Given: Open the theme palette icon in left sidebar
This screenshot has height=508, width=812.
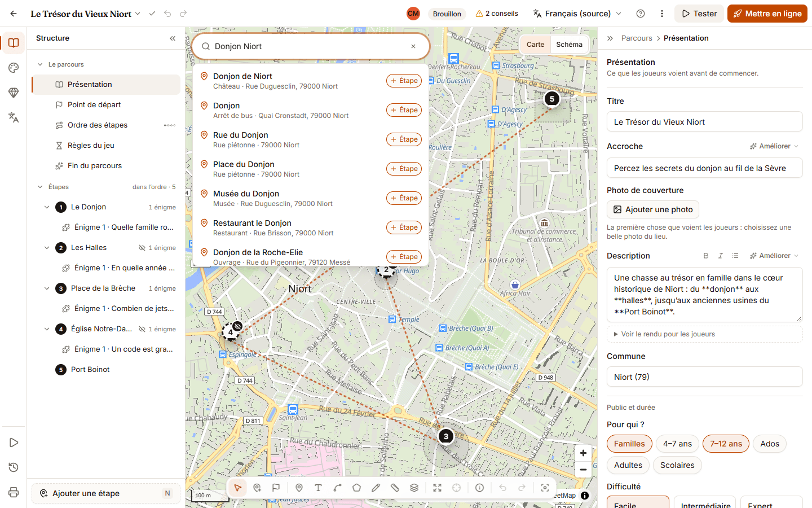Looking at the screenshot, I should point(14,68).
